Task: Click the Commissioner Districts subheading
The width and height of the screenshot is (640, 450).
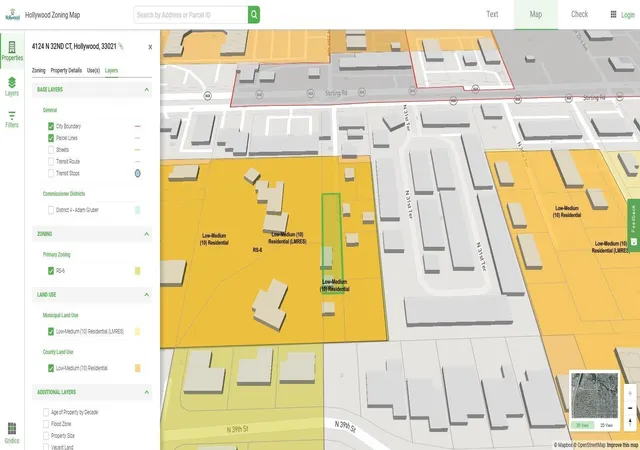Action: click(x=64, y=194)
